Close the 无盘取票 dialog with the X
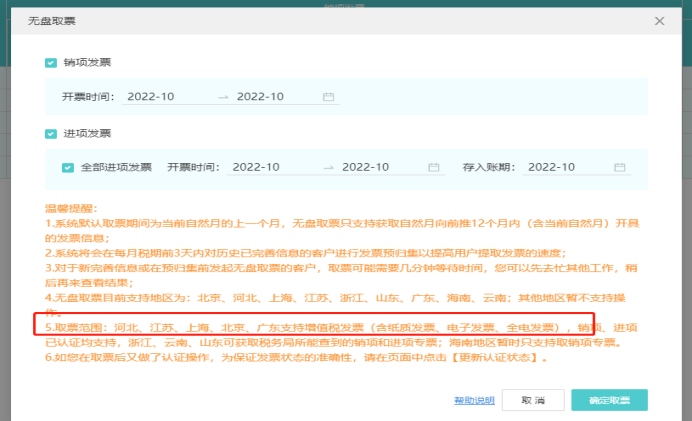The width and height of the screenshot is (692, 421). (659, 21)
